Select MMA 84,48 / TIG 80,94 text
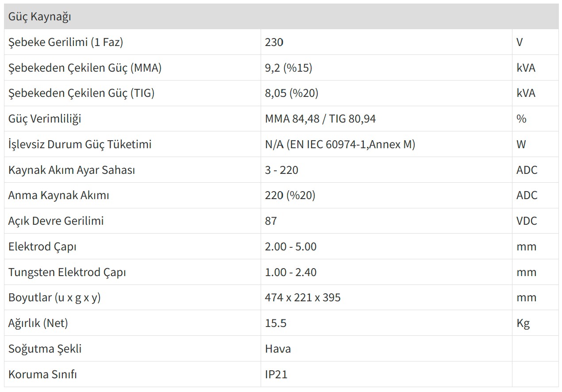 tap(320, 119)
